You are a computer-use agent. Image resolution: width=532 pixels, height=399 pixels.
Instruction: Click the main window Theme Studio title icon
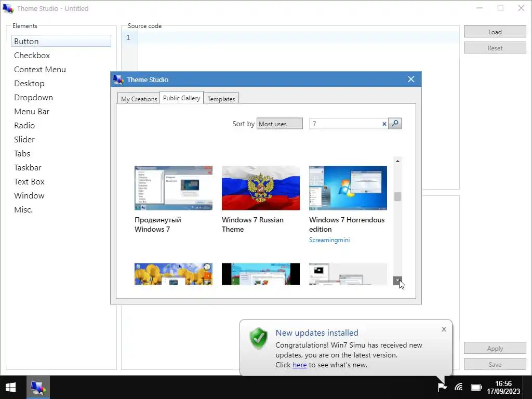8,8
